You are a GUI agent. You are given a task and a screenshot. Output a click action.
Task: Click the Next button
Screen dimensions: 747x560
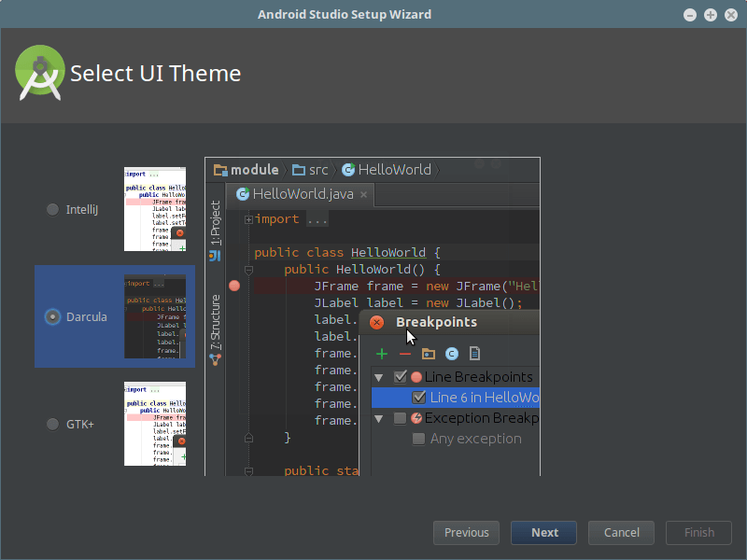[x=544, y=533]
